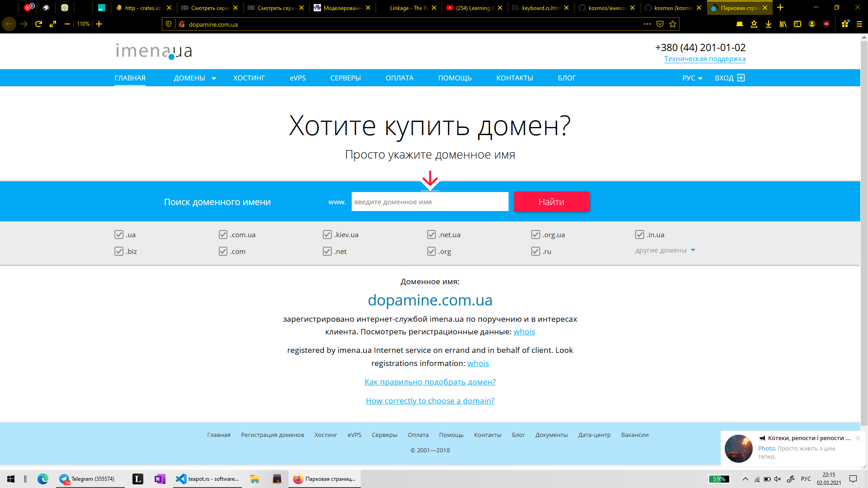This screenshot has width=868, height=488.
Task: Click the login arrow icon next to ВХОД
Action: pyautogui.click(x=741, y=78)
